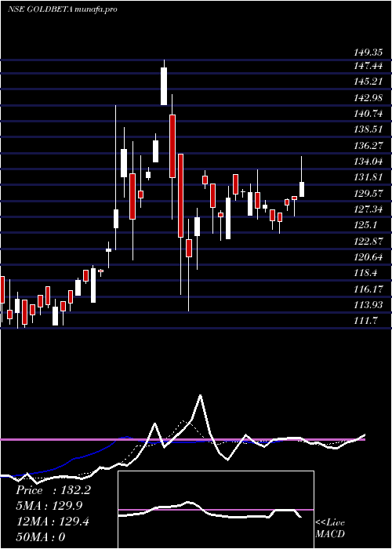Click the <<Live MACD label

(330, 529)
